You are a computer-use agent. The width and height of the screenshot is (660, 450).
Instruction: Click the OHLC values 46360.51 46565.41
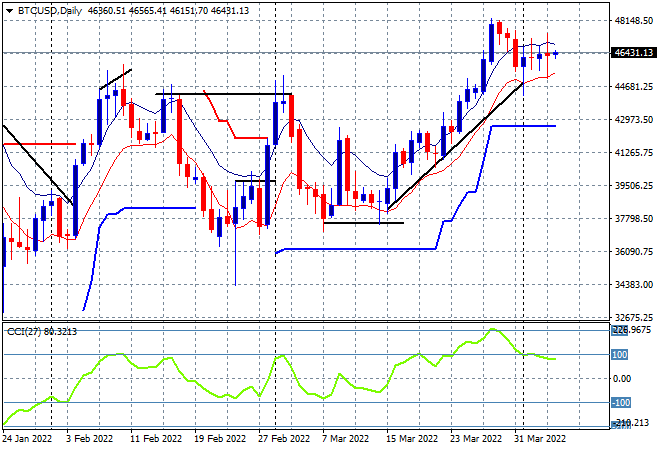[x=128, y=11]
